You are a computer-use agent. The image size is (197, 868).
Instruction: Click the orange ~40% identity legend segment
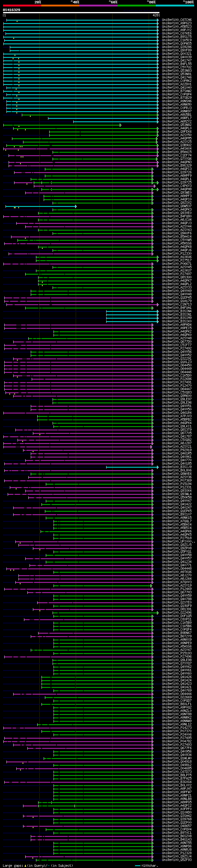[60, 6]
